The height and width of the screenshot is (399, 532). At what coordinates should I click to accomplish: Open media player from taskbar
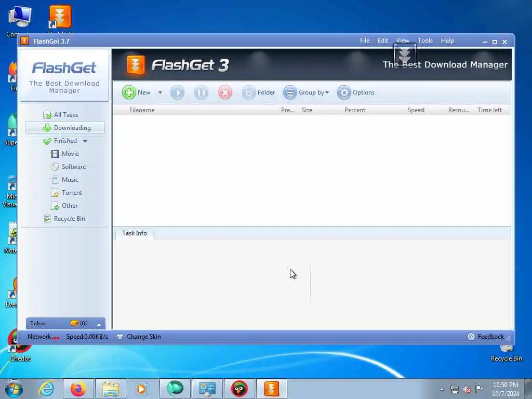click(x=142, y=389)
